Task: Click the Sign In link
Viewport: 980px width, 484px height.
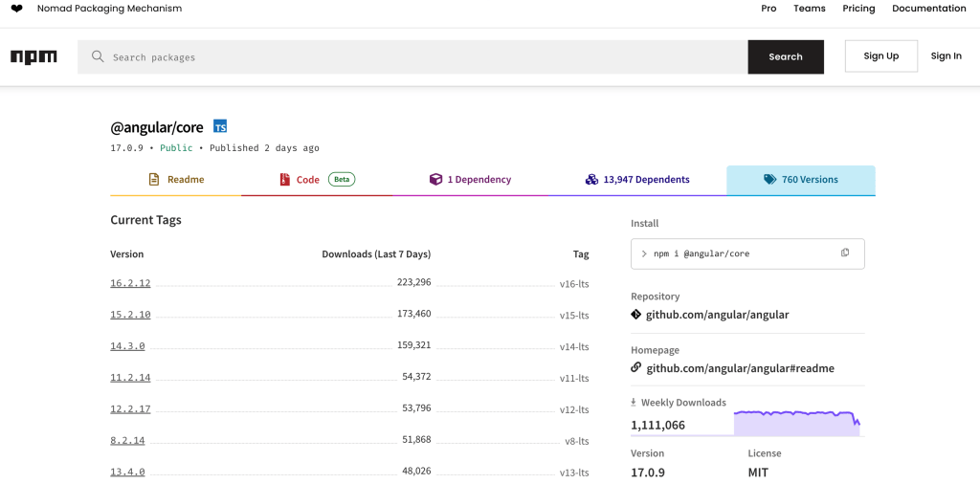Action: pos(947,56)
